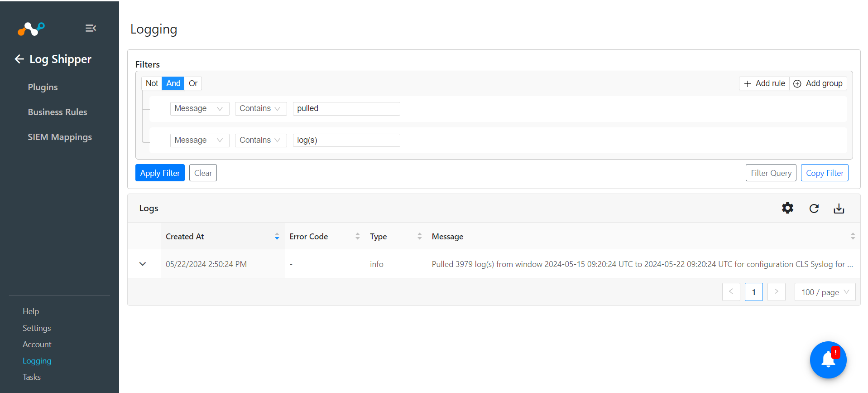
Task: Go to the next page
Action: point(777,292)
